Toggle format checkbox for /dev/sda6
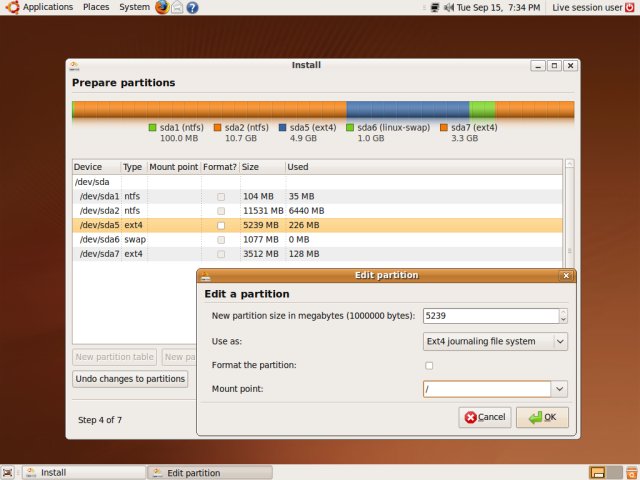Viewport: 640px width, 480px height. [221, 240]
